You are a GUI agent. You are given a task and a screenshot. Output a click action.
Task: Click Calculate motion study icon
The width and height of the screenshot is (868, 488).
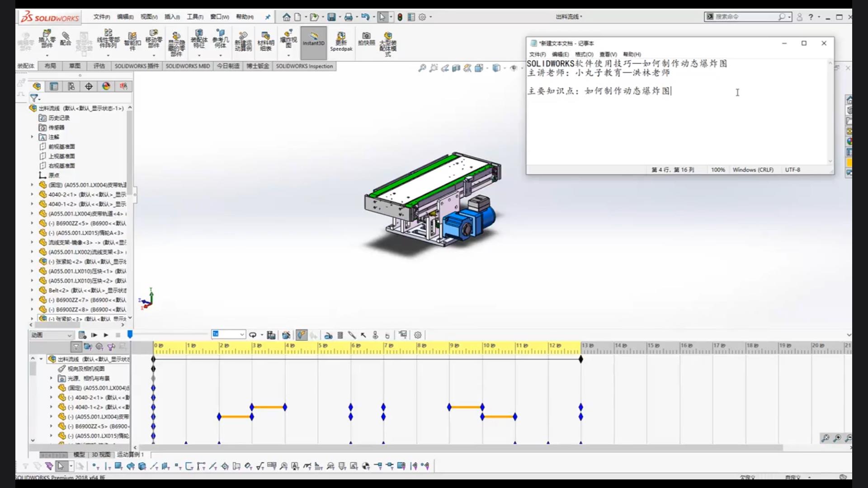[x=82, y=335]
